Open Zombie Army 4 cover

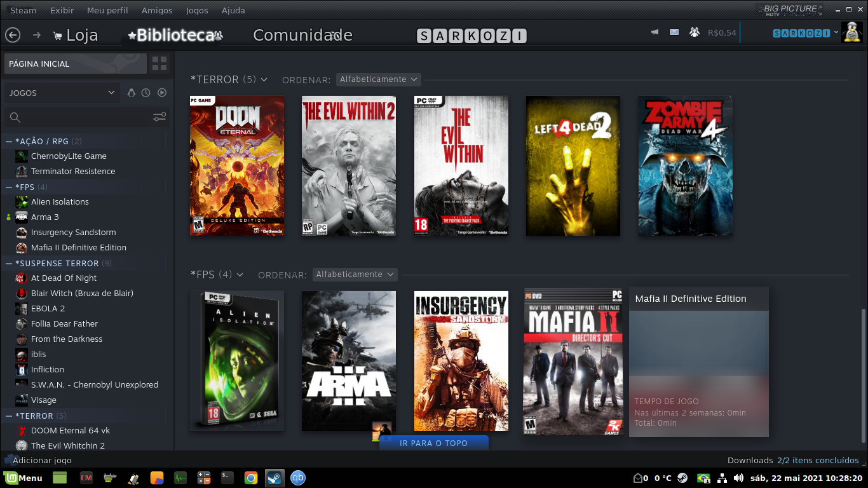point(686,166)
